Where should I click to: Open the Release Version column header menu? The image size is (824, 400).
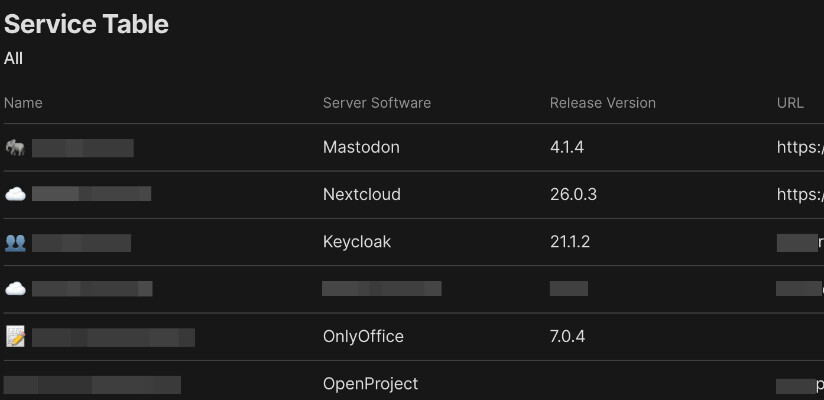(603, 103)
